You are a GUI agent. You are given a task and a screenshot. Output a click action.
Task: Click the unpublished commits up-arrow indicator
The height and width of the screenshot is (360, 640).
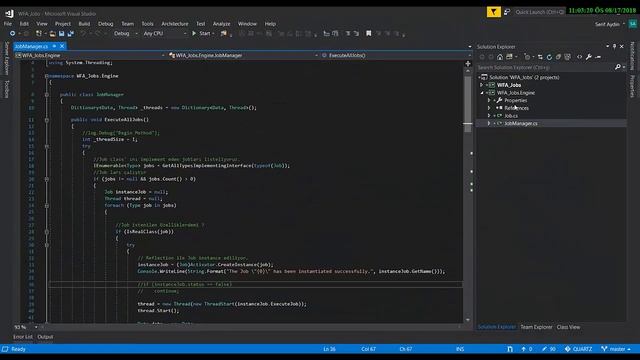pyautogui.click(x=527, y=349)
